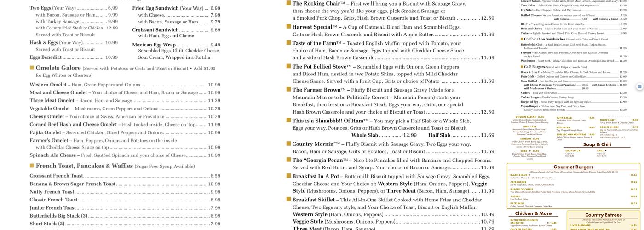Image resolution: width=644 pixels, height=230 pixels.
Task: Select the 'Forester' sandwich line
Action: coord(574,55)
